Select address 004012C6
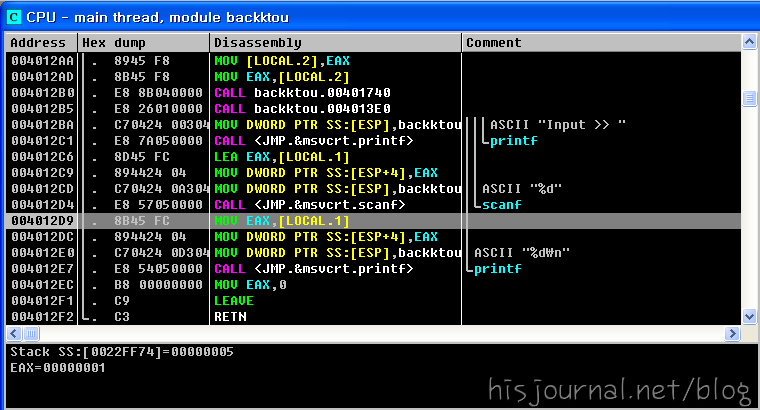Image resolution: width=760 pixels, height=410 pixels. tap(43, 157)
